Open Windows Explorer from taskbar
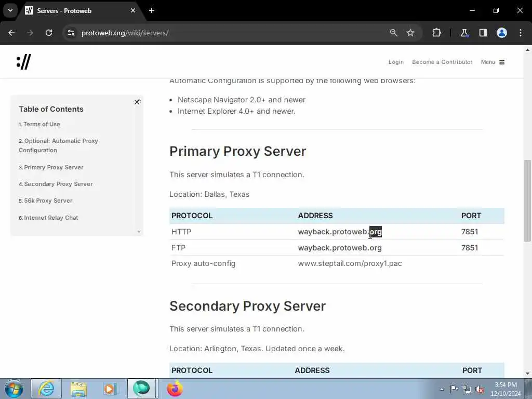Screen dimensions: 532x399 pyautogui.click(x=78, y=389)
